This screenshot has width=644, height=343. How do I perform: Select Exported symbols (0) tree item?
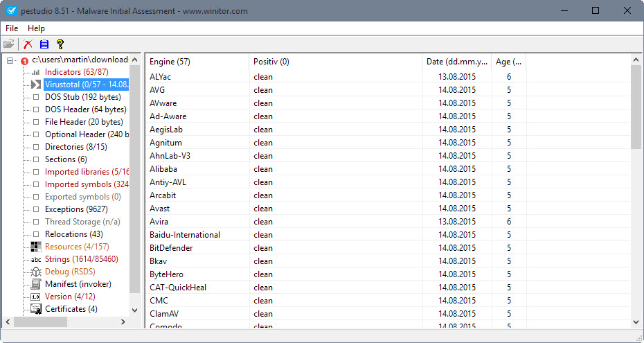click(83, 197)
